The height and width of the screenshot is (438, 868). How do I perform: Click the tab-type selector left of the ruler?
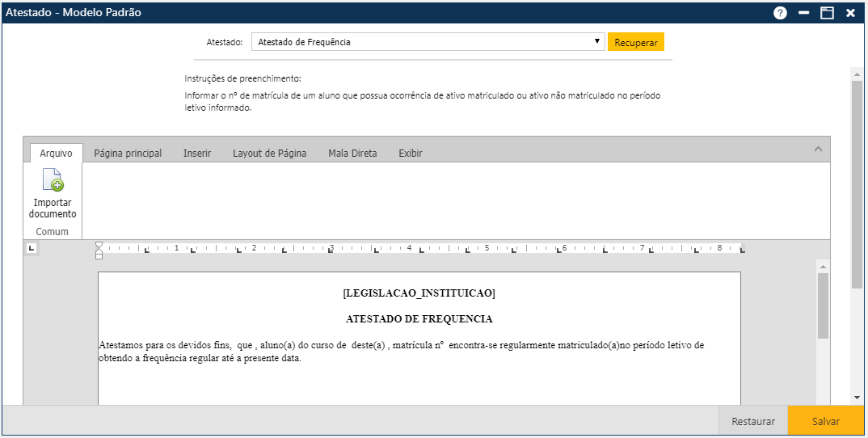[32, 248]
